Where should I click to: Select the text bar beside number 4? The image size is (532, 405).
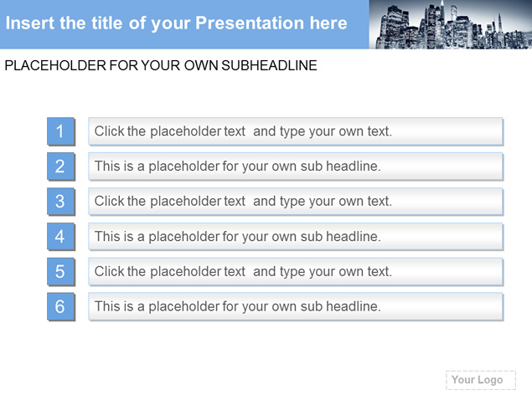(x=296, y=237)
